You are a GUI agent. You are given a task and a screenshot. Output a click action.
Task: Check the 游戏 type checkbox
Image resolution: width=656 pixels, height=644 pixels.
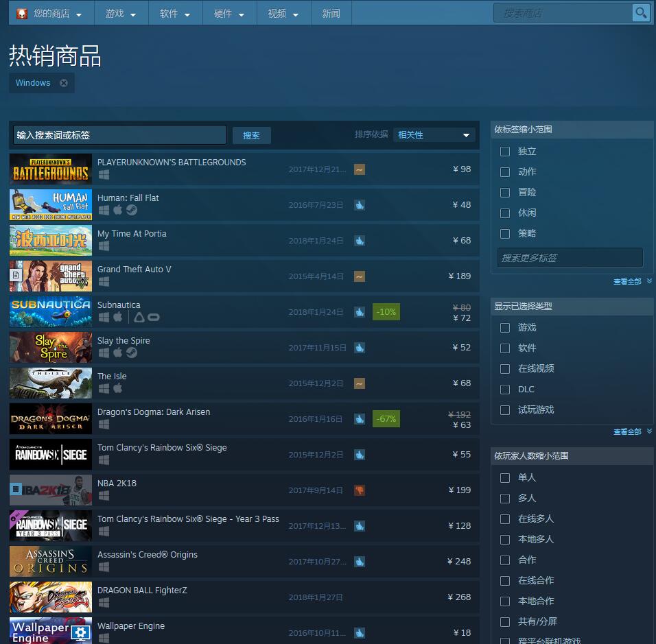click(505, 327)
